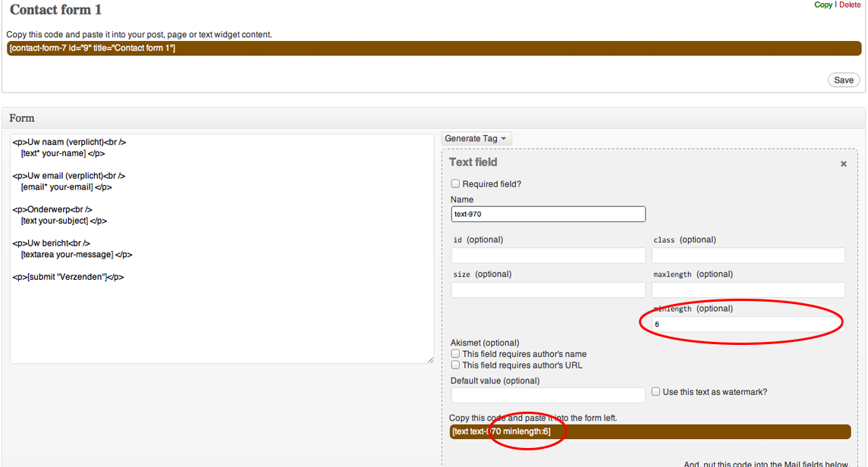Enable the Required field checkbox
The width and height of the screenshot is (868, 467).
tap(455, 183)
